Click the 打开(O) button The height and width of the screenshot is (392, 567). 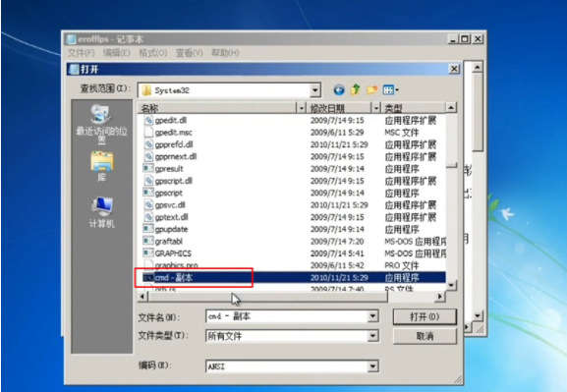(x=425, y=316)
